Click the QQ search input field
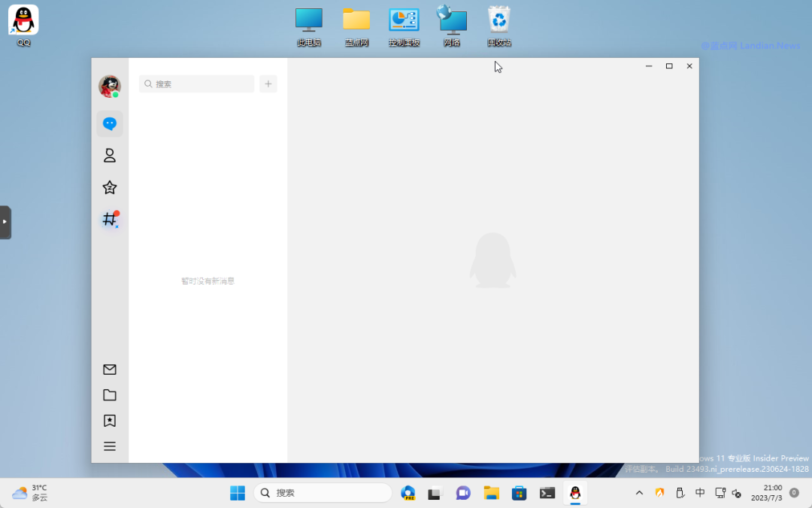 pyautogui.click(x=197, y=84)
